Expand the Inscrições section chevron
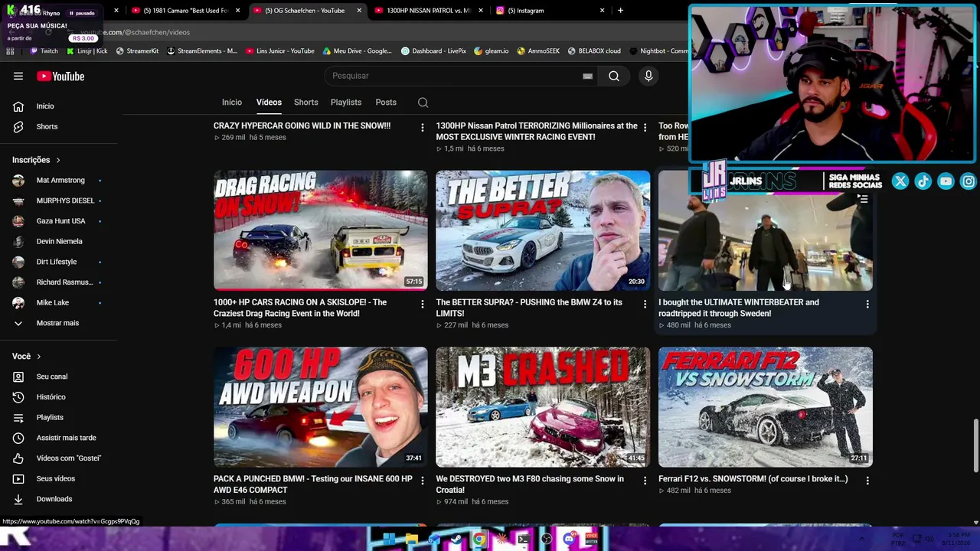This screenshot has height=551, width=980. pos(58,160)
